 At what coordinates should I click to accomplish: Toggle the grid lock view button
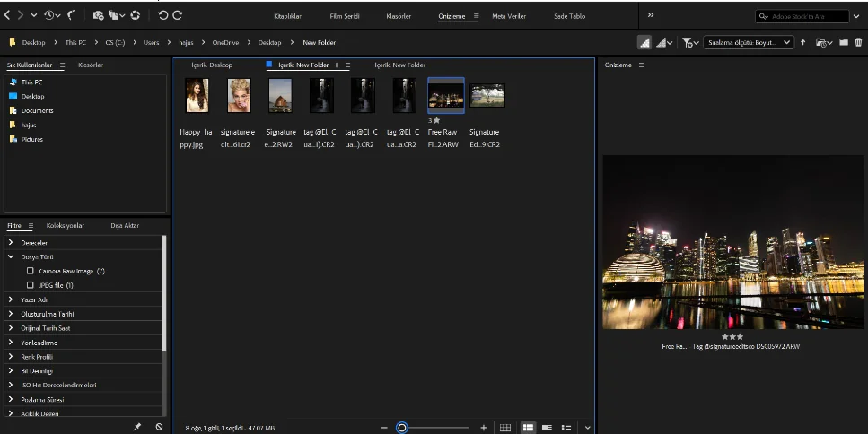tap(505, 428)
